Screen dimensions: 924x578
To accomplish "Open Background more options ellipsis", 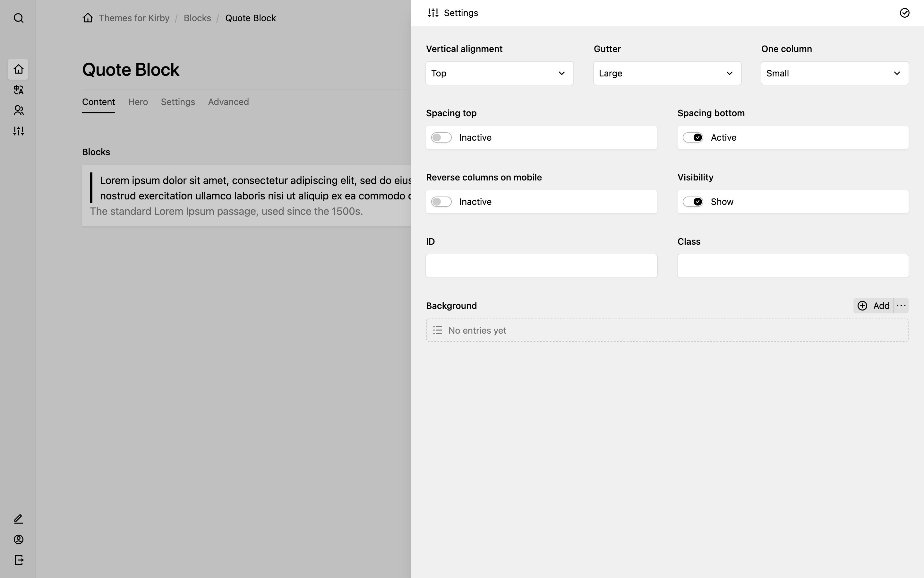I will pyautogui.click(x=901, y=306).
